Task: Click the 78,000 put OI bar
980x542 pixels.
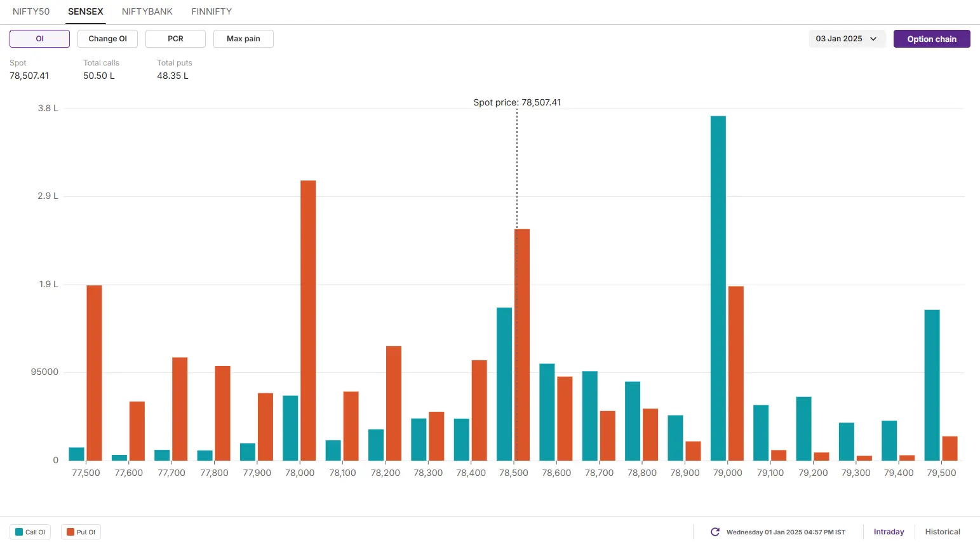Action: coord(308,321)
